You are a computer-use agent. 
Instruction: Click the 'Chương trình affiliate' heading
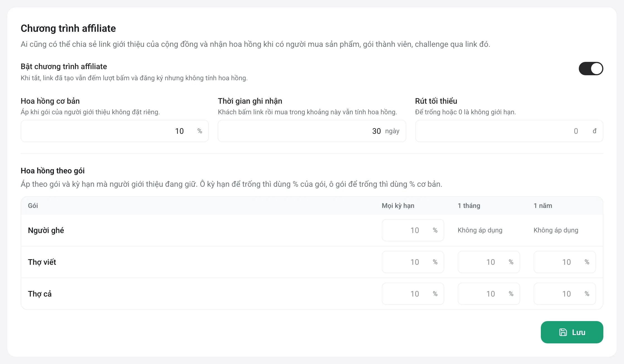68,28
